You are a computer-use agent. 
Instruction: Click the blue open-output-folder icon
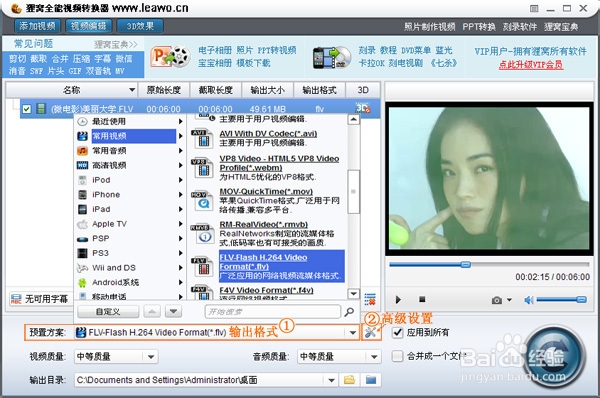coord(371,380)
